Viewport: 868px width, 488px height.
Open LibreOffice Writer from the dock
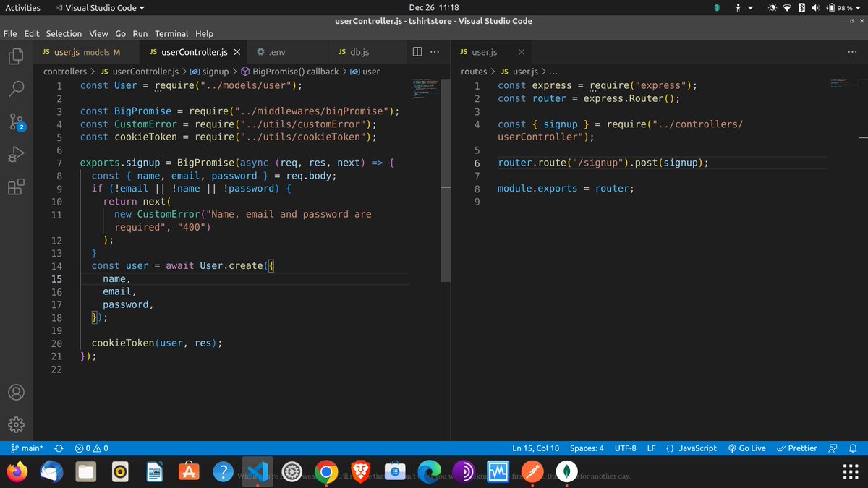click(x=154, y=472)
